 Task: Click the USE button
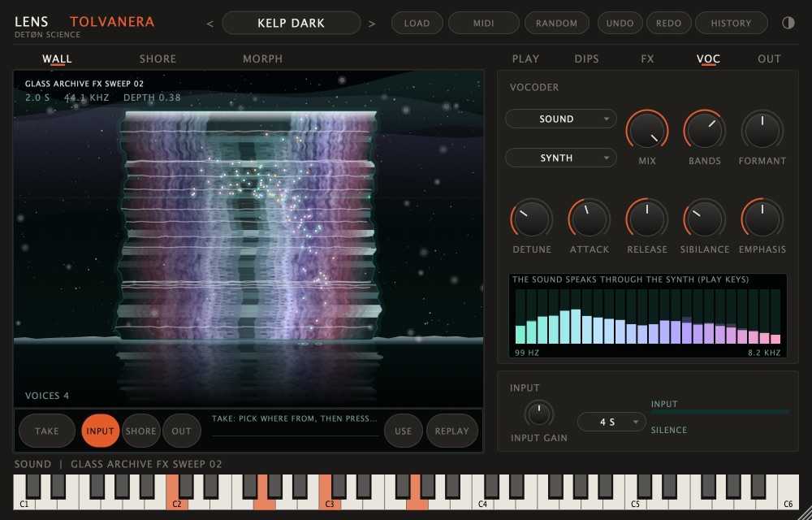[404, 431]
